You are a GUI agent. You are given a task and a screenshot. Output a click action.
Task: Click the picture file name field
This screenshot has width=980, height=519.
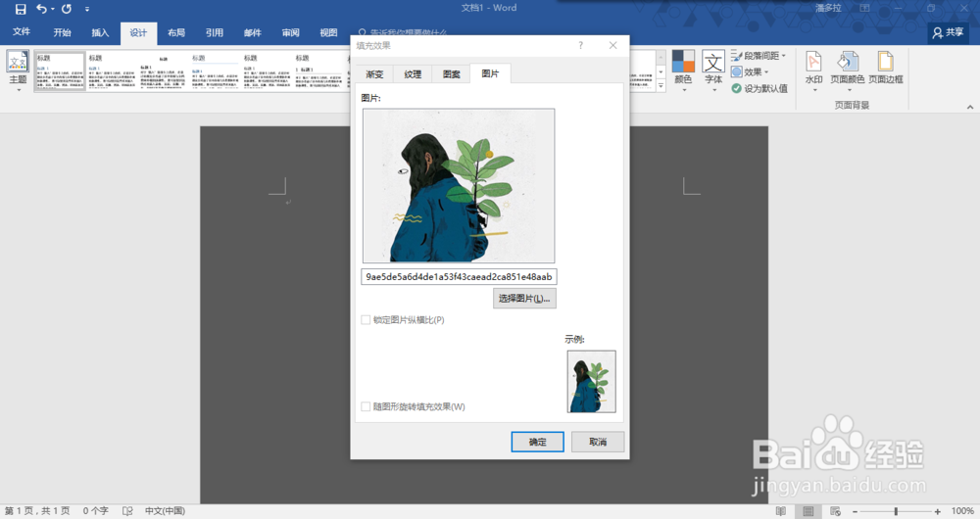click(459, 277)
